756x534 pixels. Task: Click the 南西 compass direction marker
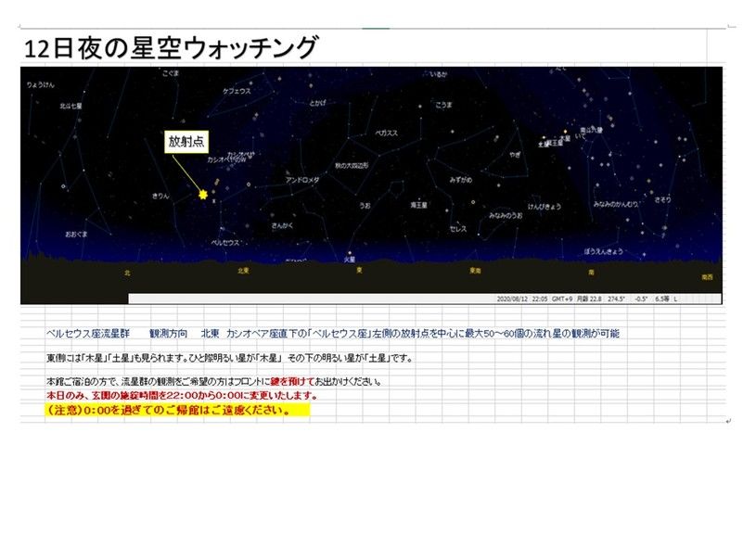(x=708, y=277)
